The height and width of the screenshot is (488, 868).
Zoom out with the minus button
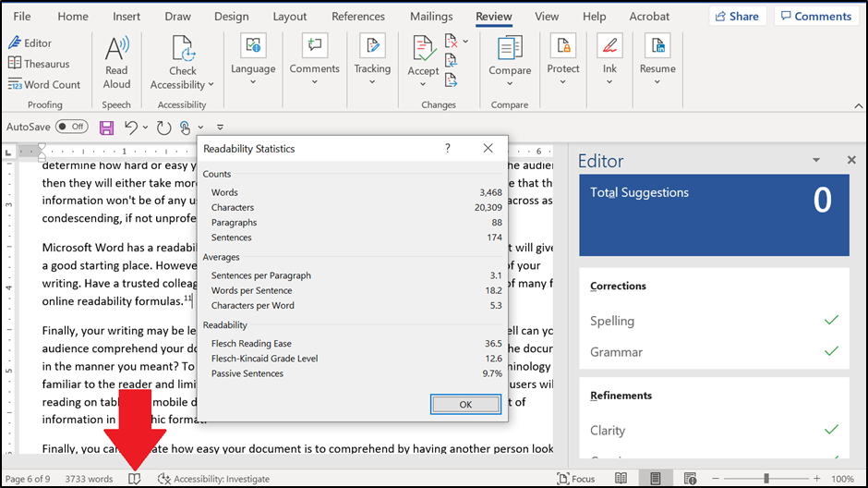click(x=716, y=478)
